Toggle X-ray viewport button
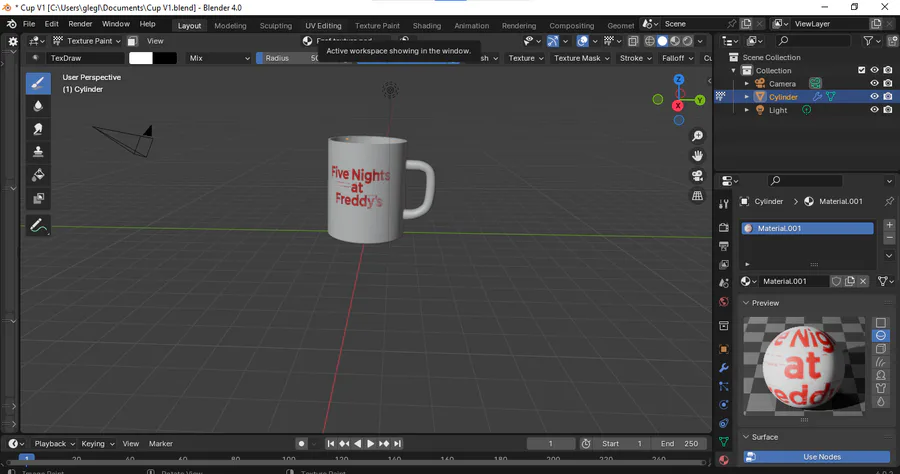 (633, 41)
